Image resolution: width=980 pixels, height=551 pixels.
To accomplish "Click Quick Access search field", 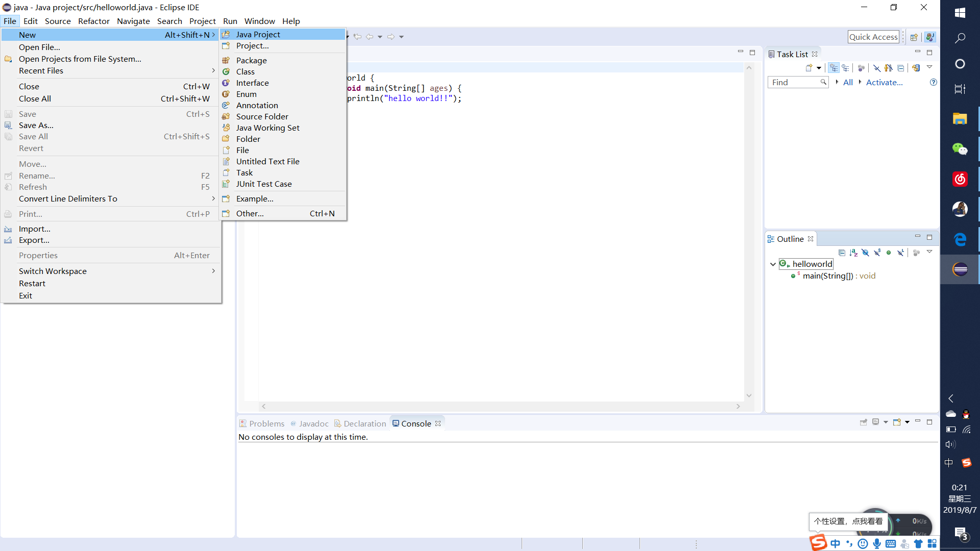I will coord(873,37).
